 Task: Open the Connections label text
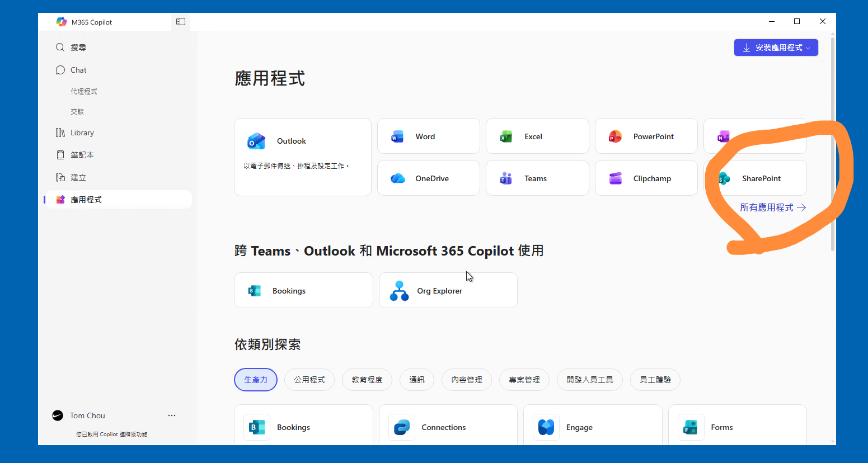click(x=444, y=427)
